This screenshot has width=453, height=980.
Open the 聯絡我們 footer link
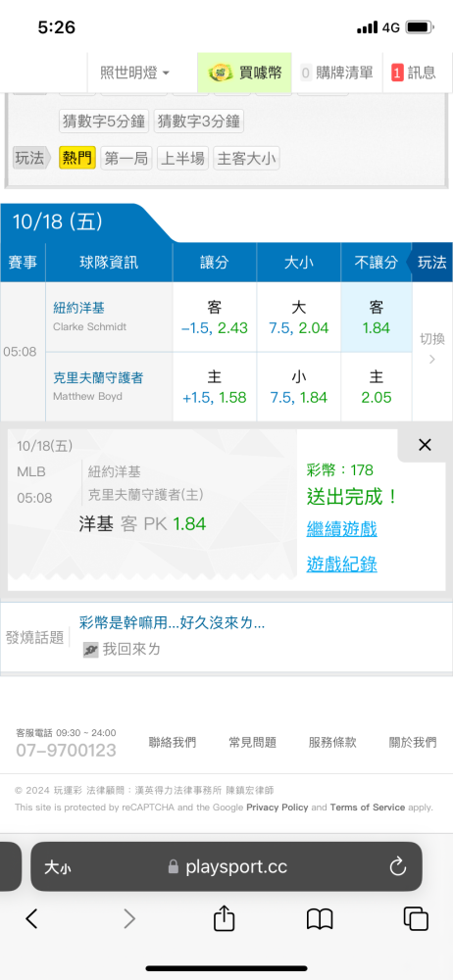172,743
